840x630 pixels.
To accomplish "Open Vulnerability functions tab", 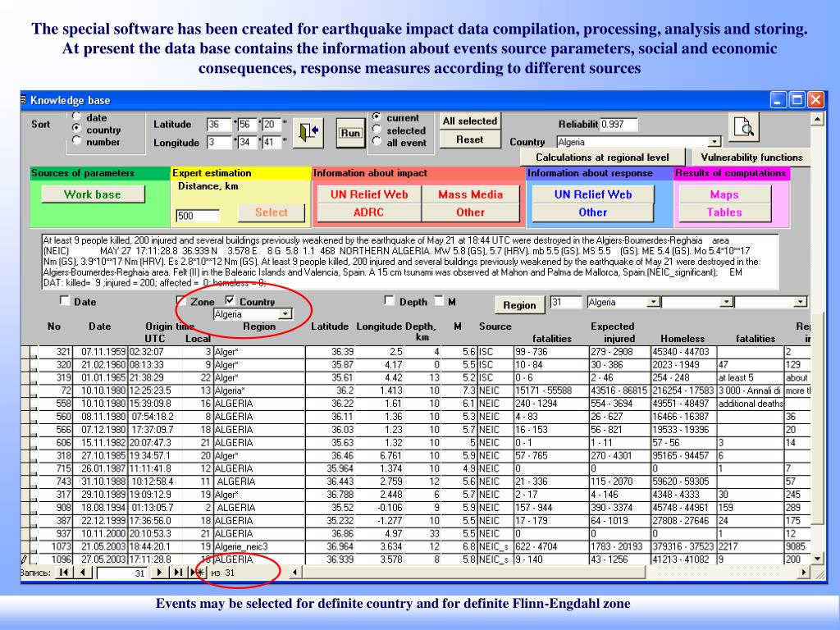I will 751,157.
